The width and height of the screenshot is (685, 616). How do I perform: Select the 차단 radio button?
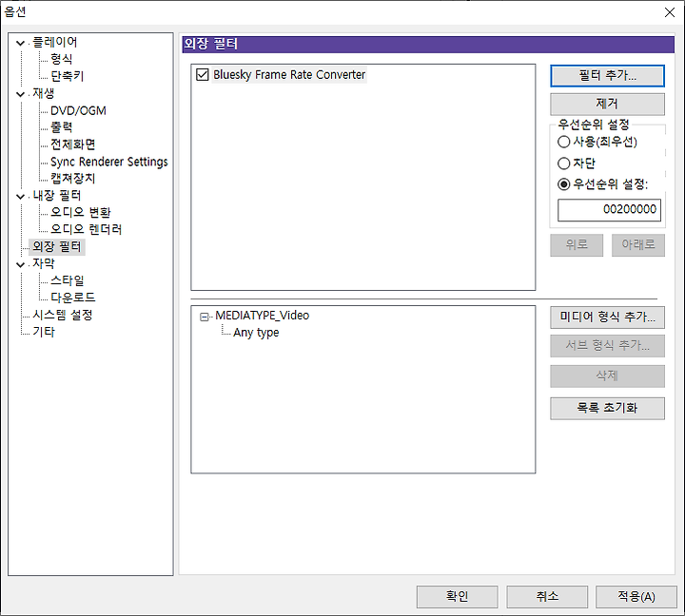click(x=564, y=164)
